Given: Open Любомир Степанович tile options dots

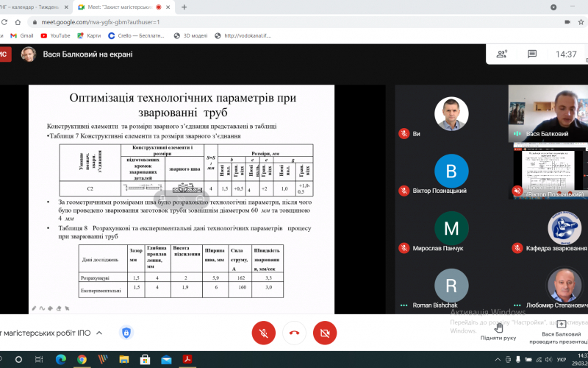Looking at the screenshot, I should [517, 305].
